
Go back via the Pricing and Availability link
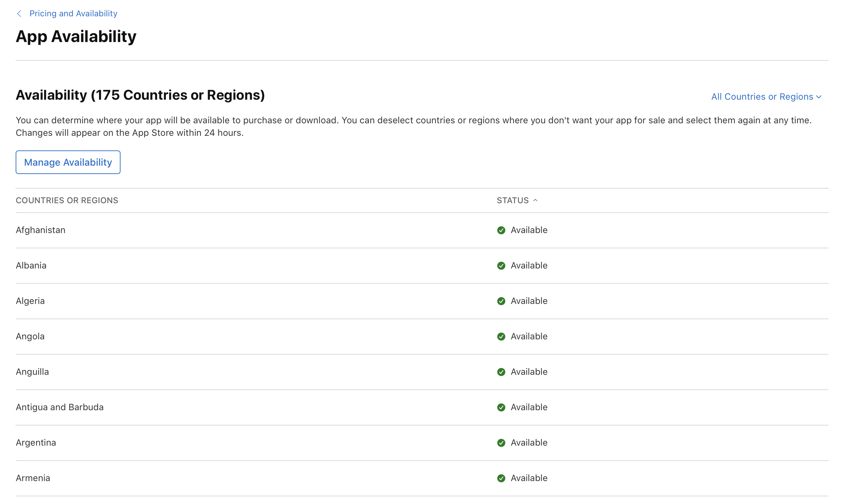(x=73, y=14)
